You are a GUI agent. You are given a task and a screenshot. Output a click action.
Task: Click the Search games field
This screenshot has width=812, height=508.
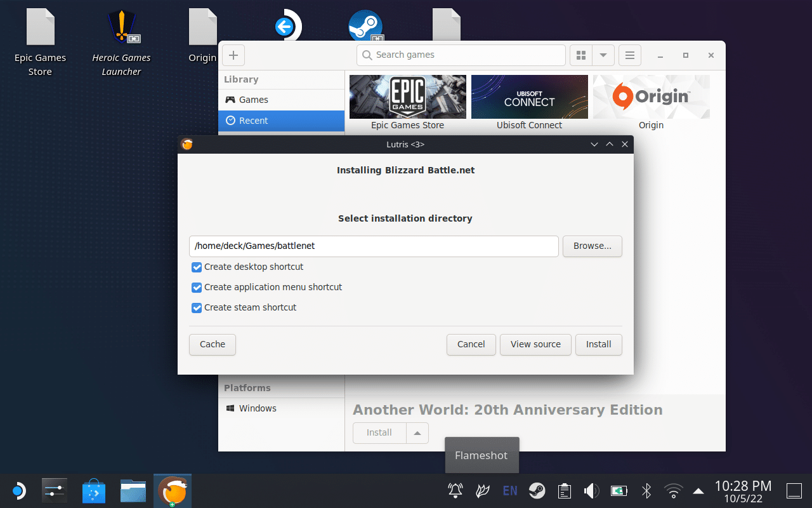461,55
